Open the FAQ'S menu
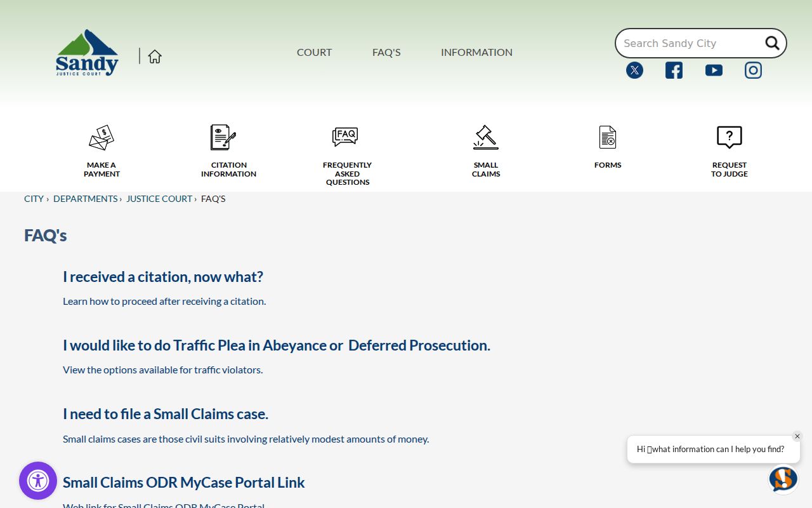The height and width of the screenshot is (508, 812). (386, 53)
